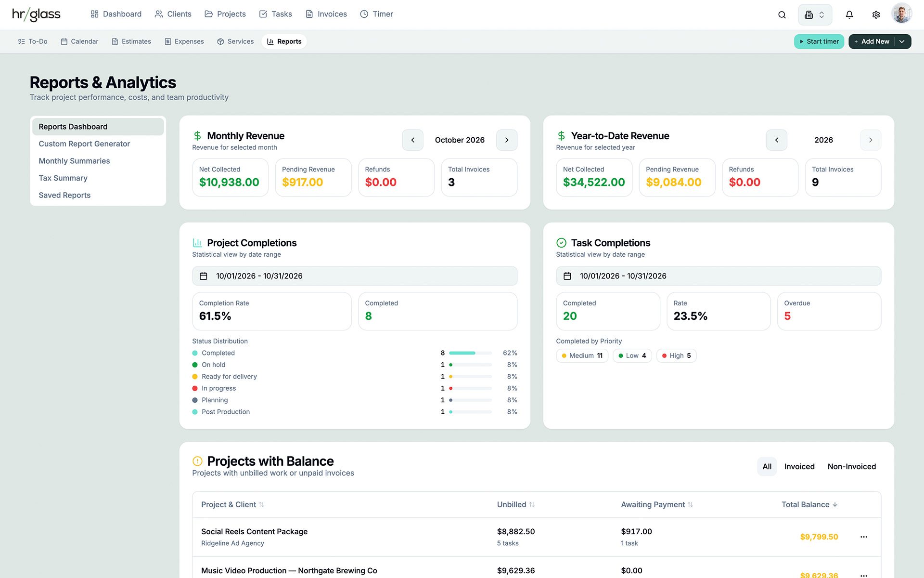This screenshot has width=924, height=578.
Task: Click the Add New button
Action: click(x=871, y=41)
